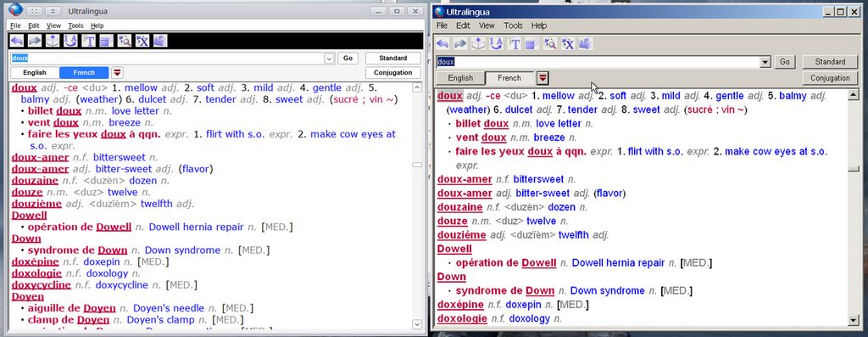Click the Standard button in the left window
Image resolution: width=868 pixels, height=337 pixels.
coord(393,59)
